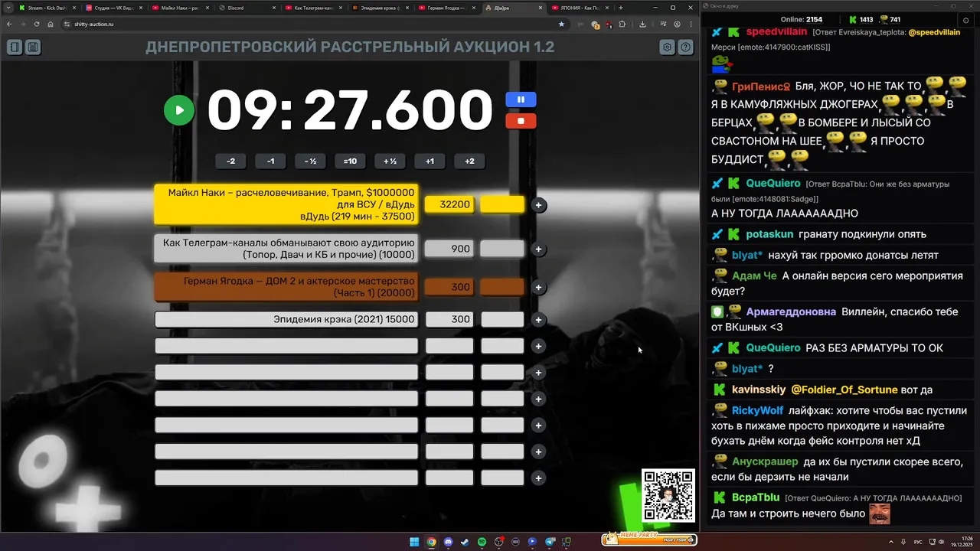The width and height of the screenshot is (980, 551).
Task: Open auction settings gear icon
Action: click(x=668, y=47)
